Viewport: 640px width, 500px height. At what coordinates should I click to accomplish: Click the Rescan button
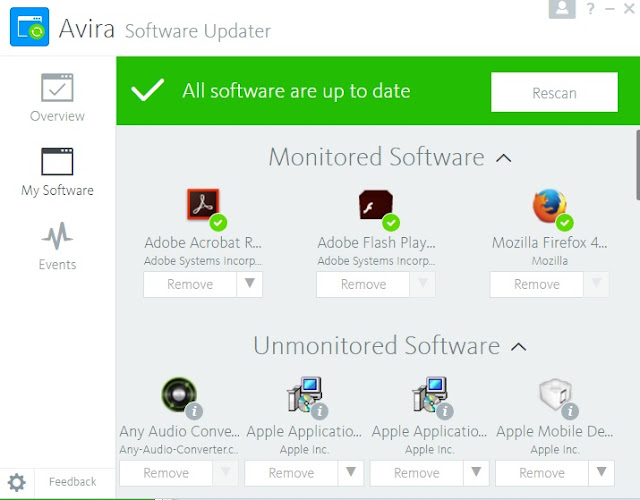554,92
